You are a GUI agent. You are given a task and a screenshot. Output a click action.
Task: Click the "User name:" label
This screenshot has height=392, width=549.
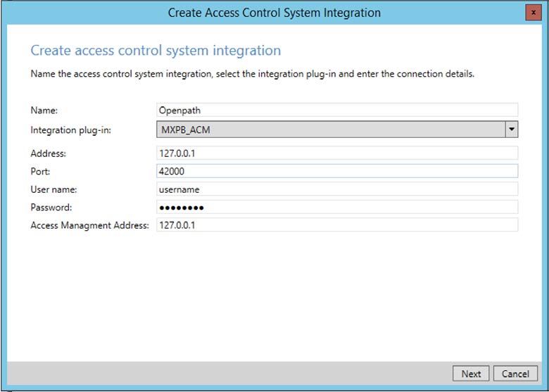tap(53, 190)
